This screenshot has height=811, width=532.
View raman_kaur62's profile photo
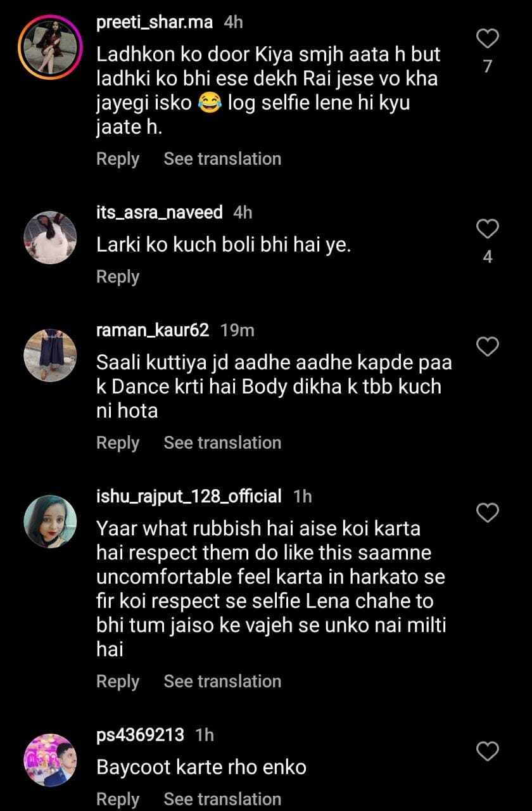click(x=50, y=355)
